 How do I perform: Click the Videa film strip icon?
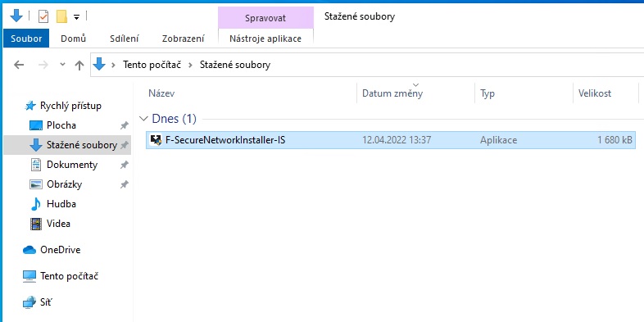[x=36, y=224]
